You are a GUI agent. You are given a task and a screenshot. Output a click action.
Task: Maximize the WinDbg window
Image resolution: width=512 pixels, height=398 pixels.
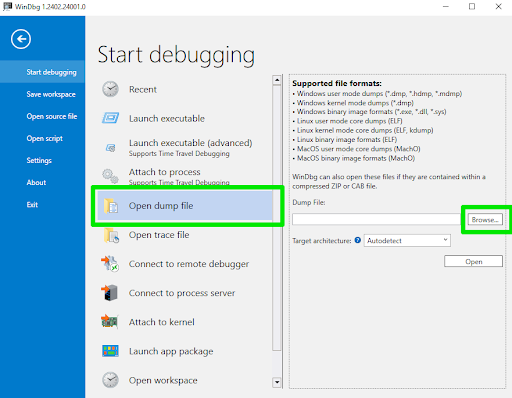tap(472, 6)
